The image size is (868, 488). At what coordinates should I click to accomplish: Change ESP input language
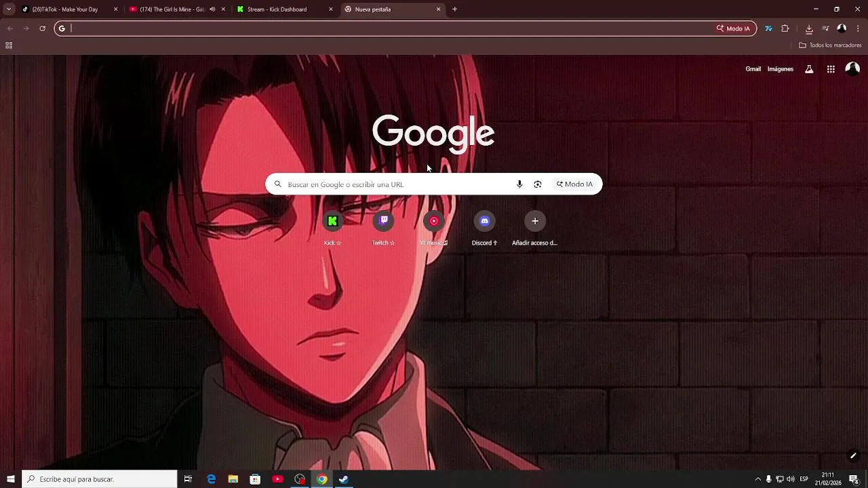click(804, 479)
